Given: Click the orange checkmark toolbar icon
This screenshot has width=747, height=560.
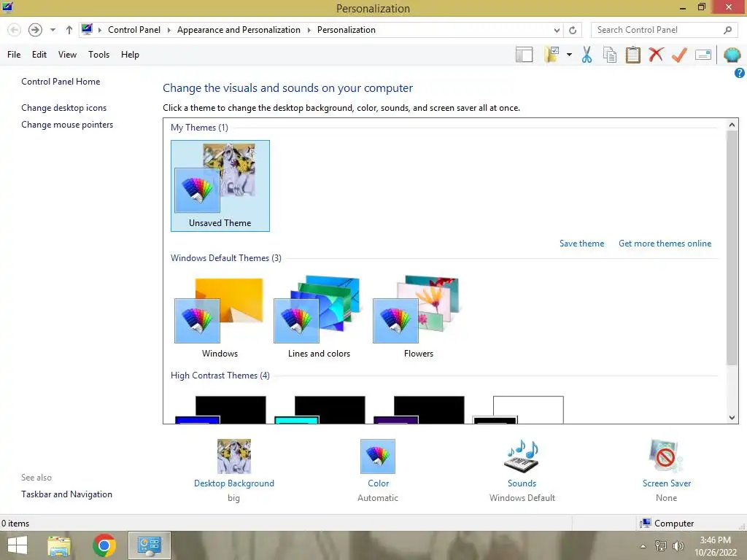Looking at the screenshot, I should tap(679, 55).
